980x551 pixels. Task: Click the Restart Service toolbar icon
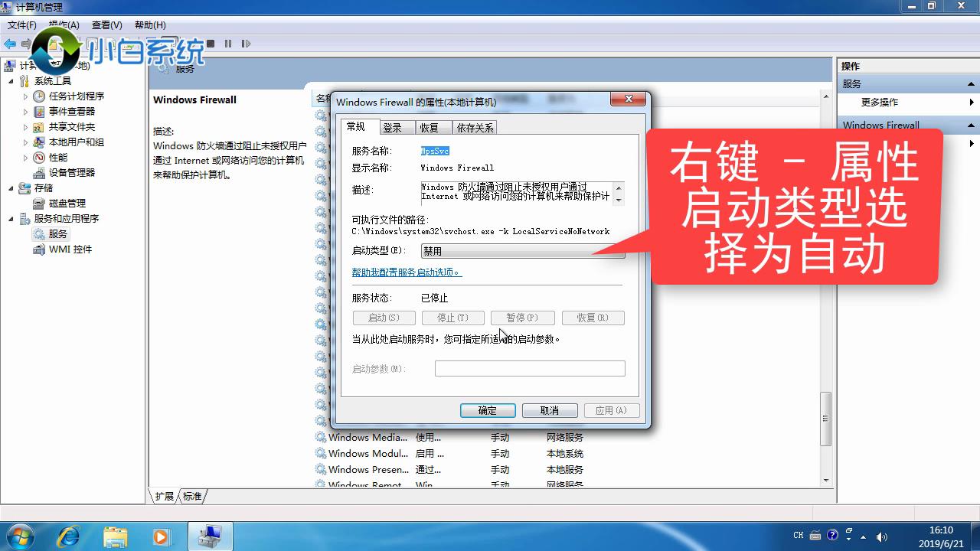(246, 44)
